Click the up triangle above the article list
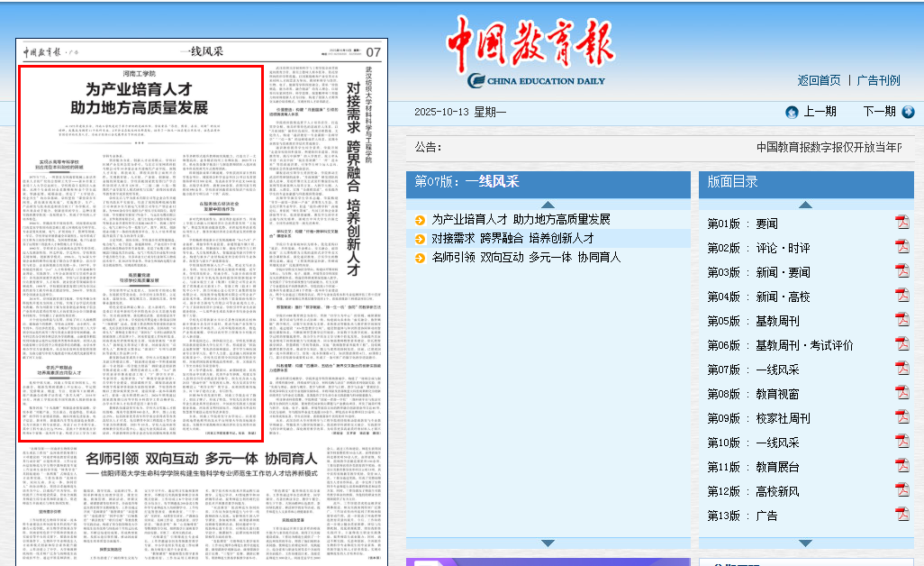The width and height of the screenshot is (924, 566). pos(548,204)
